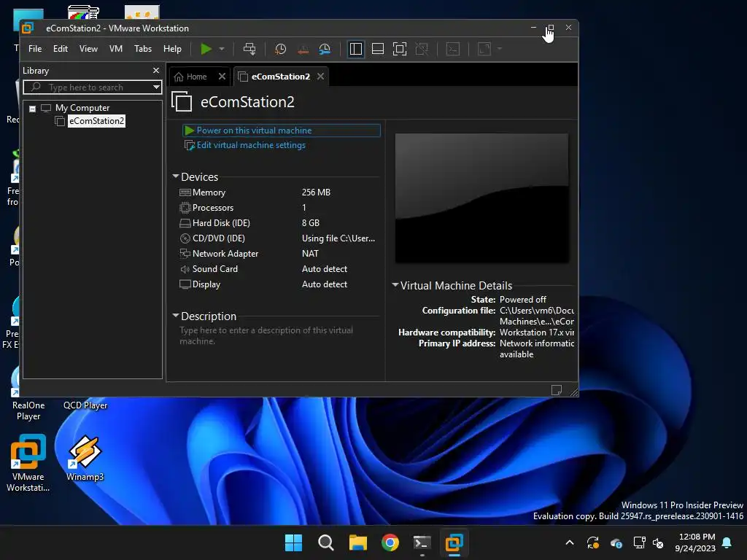Open the power options dropdown arrow

(222, 49)
